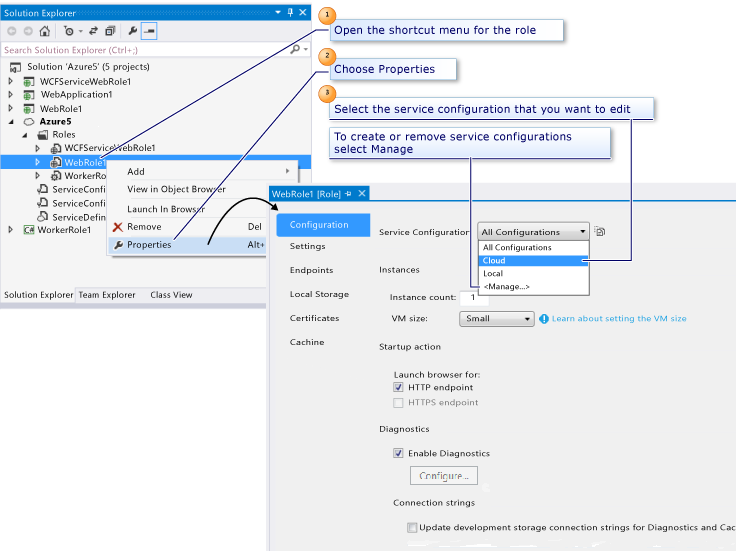736x551 pixels.
Task: Select <Manage...> in the configuration list
Action: pyautogui.click(x=533, y=287)
